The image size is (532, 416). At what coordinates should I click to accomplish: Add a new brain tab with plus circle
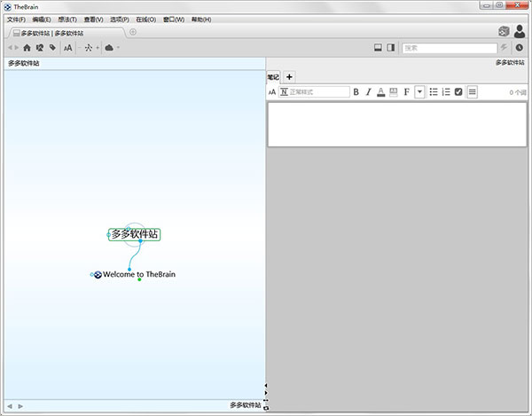pos(133,32)
